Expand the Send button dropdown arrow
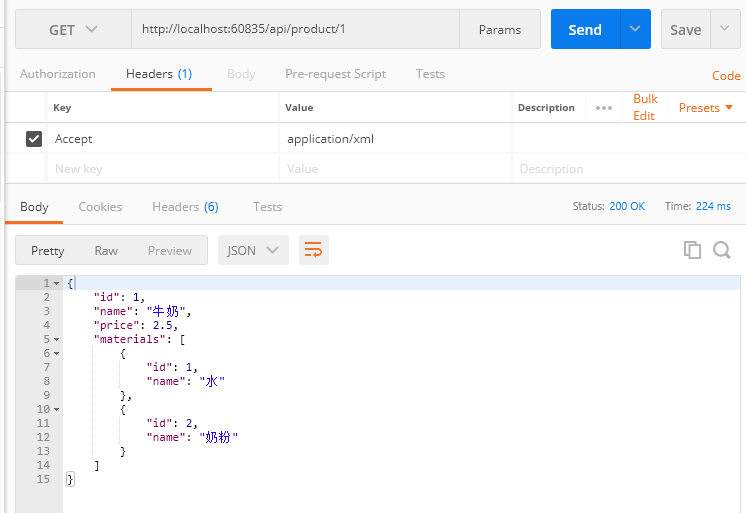Viewport: 746px width, 513px height. coord(635,30)
